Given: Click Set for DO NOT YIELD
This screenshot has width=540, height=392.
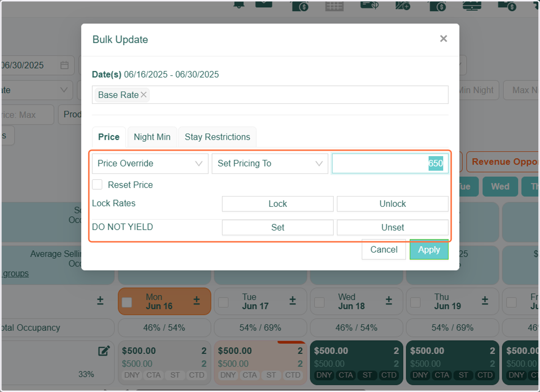Looking at the screenshot, I should pyautogui.click(x=278, y=227).
